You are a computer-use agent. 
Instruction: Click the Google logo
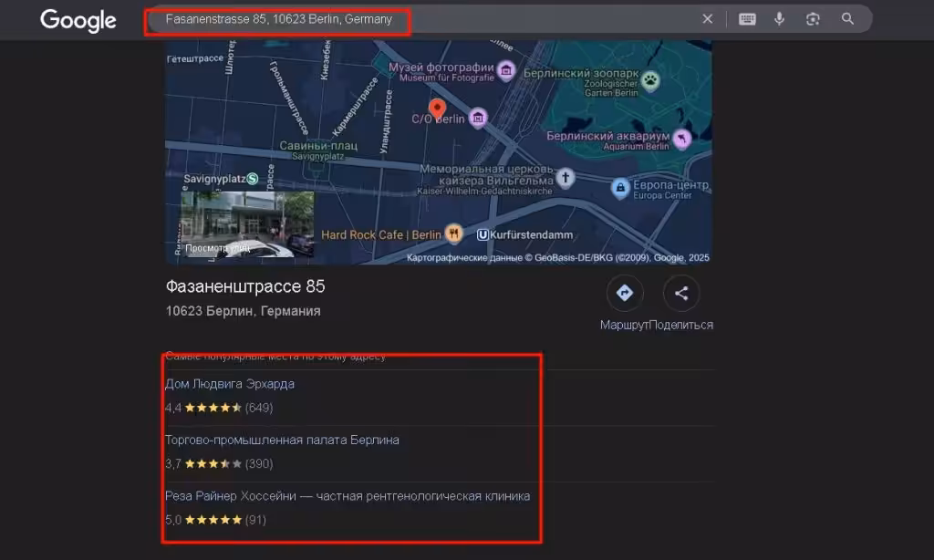(x=78, y=20)
